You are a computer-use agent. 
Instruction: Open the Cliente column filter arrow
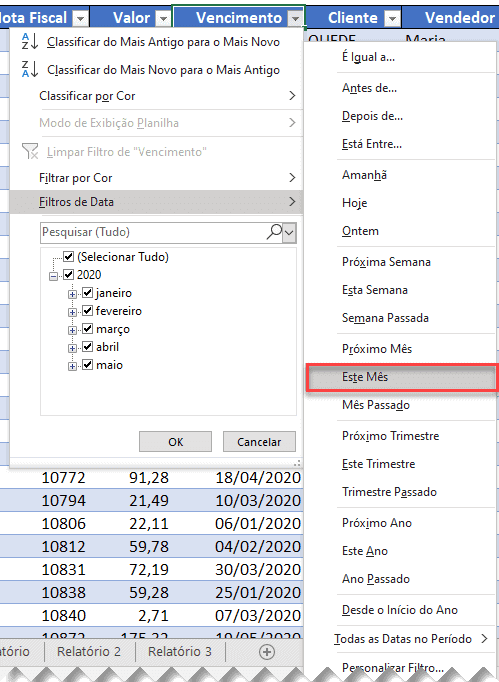click(392, 18)
